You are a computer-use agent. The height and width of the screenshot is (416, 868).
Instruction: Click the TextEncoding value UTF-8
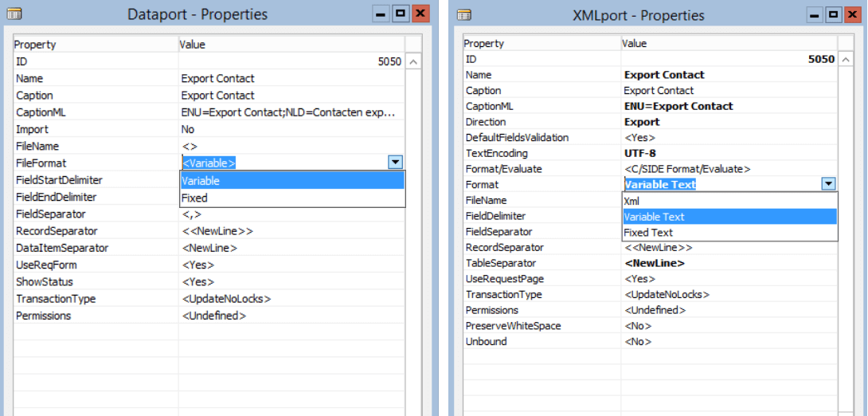click(x=640, y=154)
